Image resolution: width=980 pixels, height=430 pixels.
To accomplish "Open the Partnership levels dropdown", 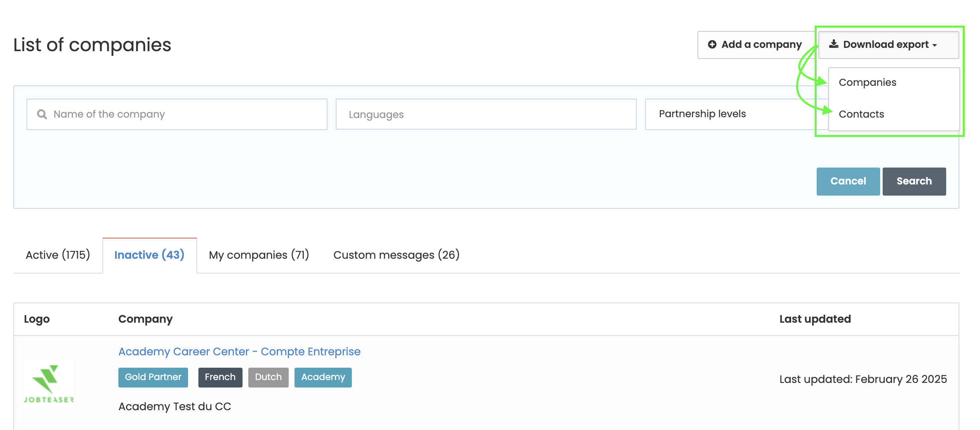I will tap(730, 114).
